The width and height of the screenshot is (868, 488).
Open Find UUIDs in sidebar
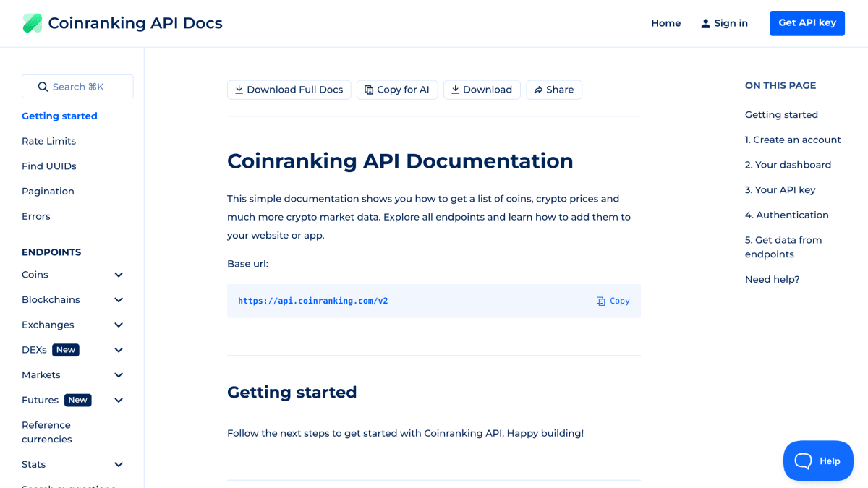(49, 166)
